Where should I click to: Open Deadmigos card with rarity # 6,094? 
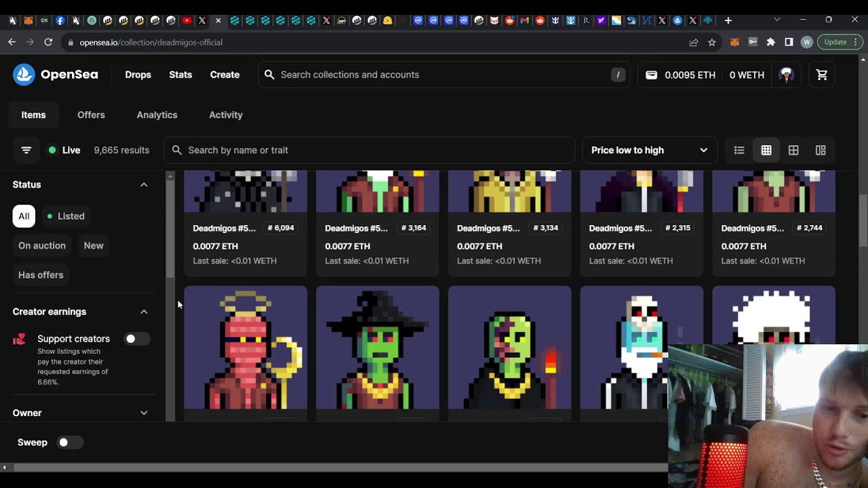245,224
